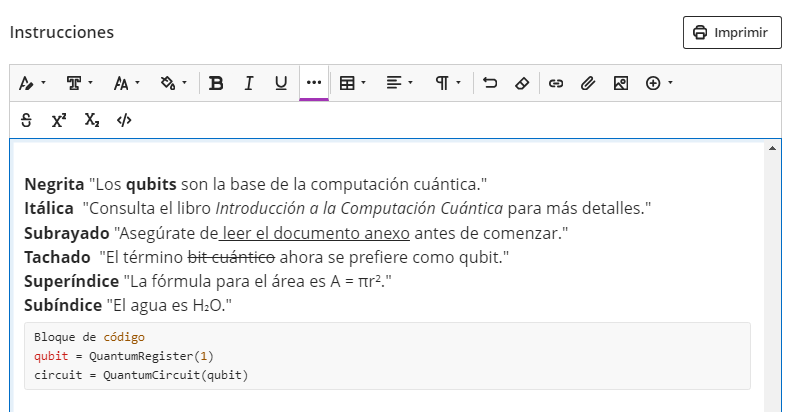Open the text fill color picker
Screen dimensions: 793x412
[x=174, y=83]
